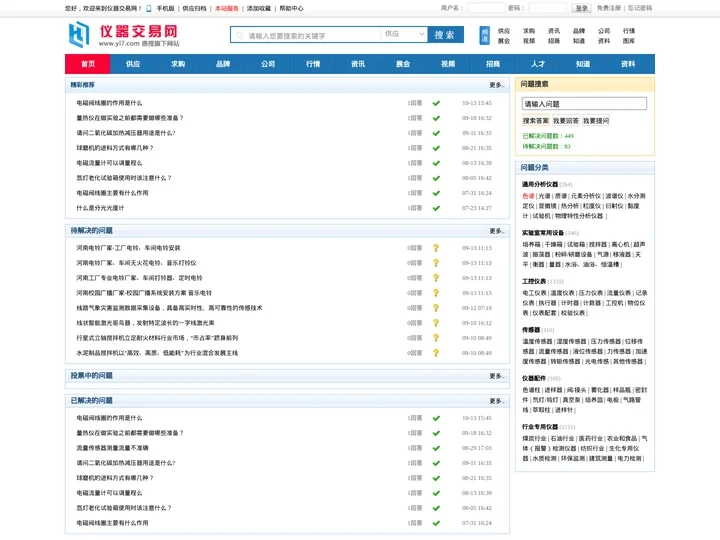Focus the 请输入问题 question field
720x540 pixels.
[584, 104]
